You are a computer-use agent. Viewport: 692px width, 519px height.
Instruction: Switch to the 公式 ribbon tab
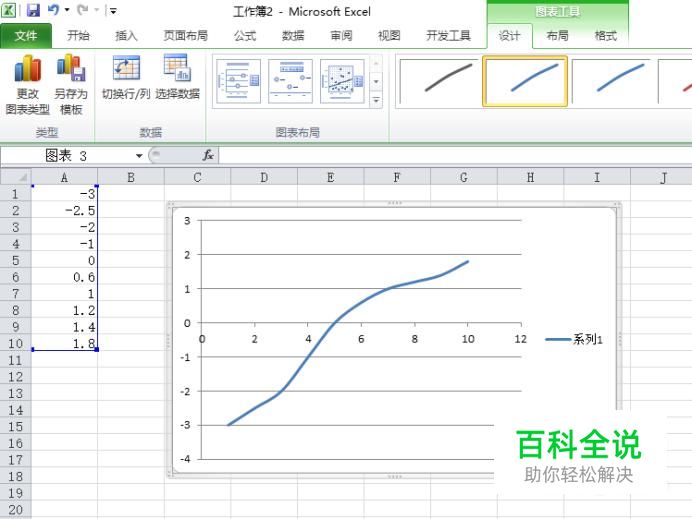point(245,36)
